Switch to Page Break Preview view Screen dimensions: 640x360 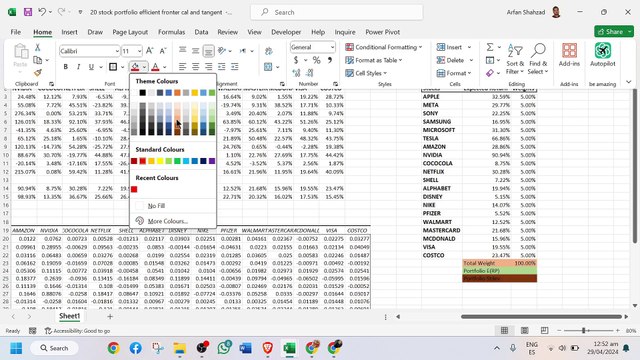coord(544,330)
